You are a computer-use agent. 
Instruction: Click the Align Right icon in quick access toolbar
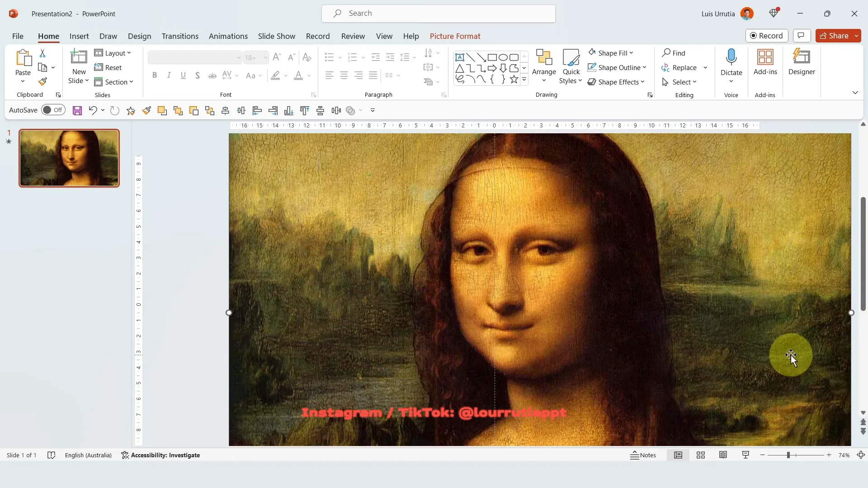(273, 111)
